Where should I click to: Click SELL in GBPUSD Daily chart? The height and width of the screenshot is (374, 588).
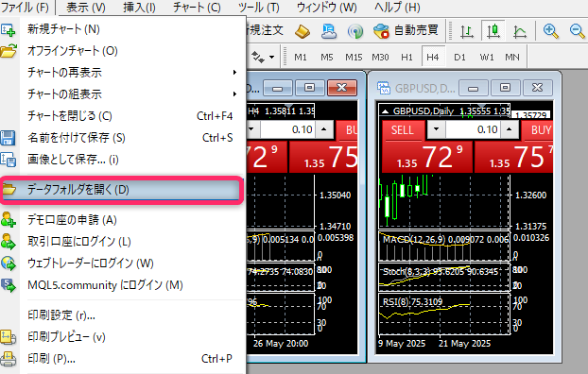pyautogui.click(x=403, y=130)
